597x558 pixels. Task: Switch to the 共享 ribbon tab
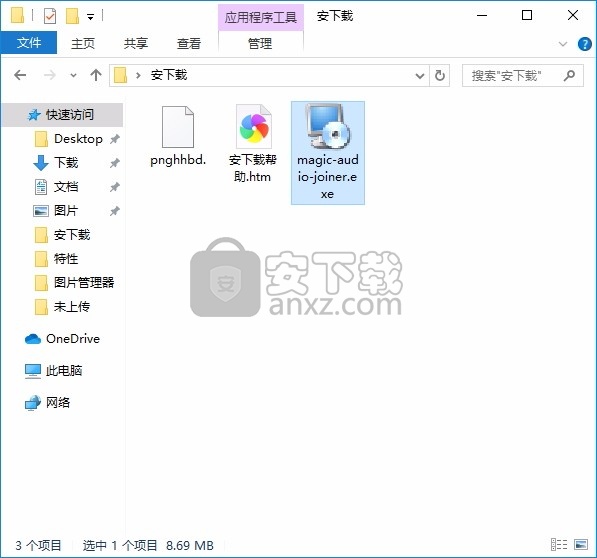point(136,43)
